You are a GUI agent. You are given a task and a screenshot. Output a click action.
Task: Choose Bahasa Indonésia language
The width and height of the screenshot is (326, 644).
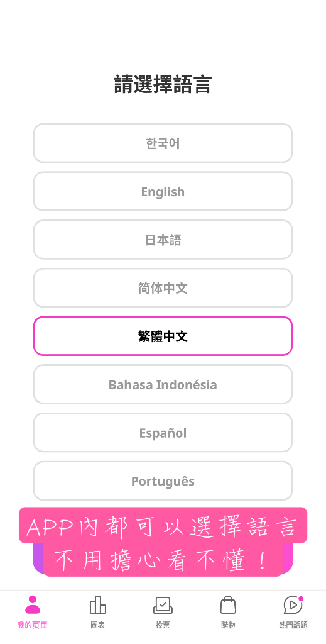[163, 384]
